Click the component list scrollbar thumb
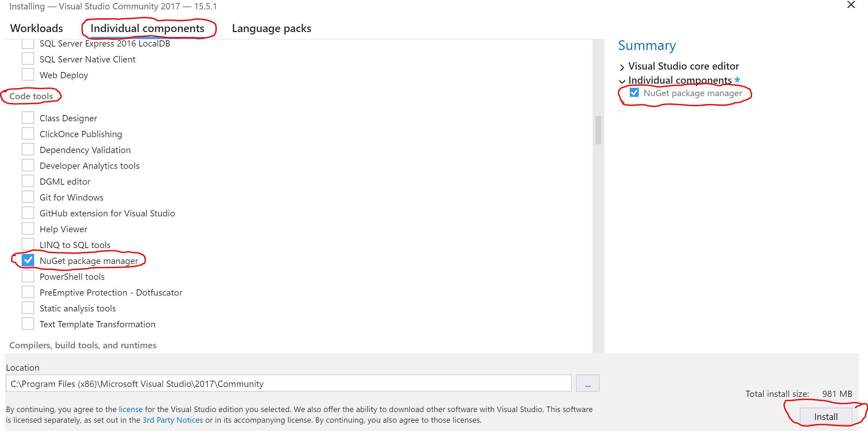 (x=598, y=130)
